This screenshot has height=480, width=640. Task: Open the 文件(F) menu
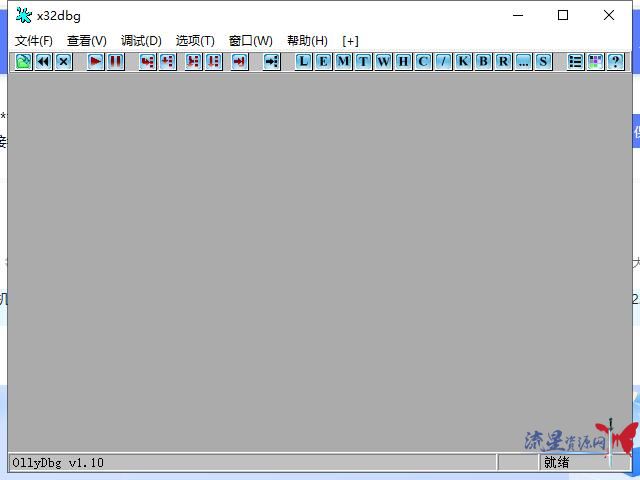click(x=34, y=41)
